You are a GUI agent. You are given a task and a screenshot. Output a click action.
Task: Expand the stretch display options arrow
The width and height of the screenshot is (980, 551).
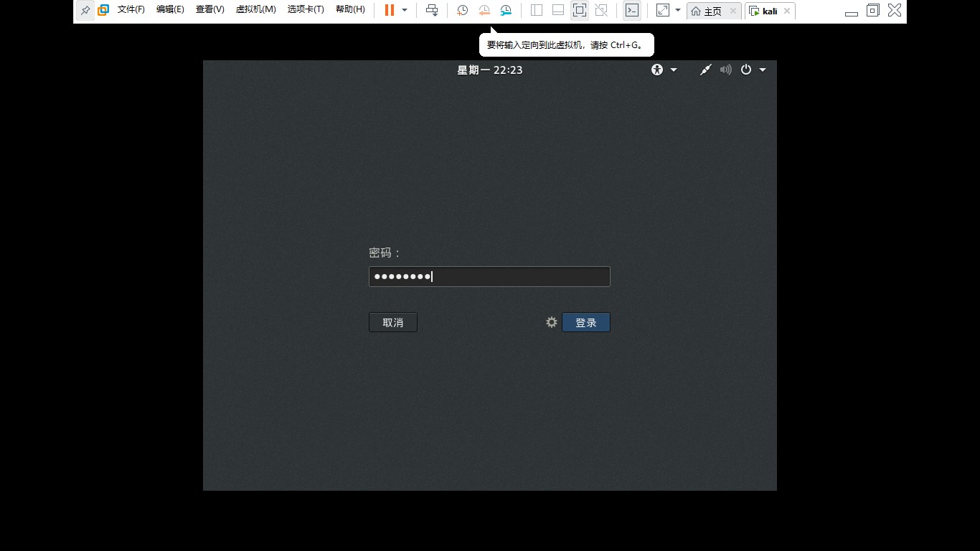point(678,10)
